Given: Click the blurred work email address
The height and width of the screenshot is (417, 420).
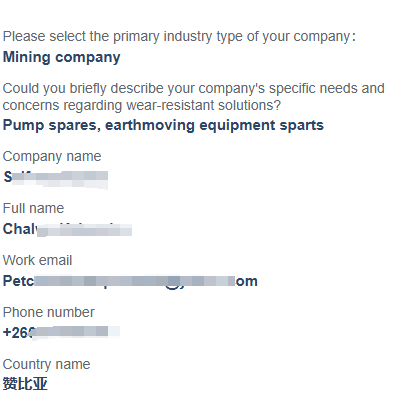Looking at the screenshot, I should (x=130, y=281).
